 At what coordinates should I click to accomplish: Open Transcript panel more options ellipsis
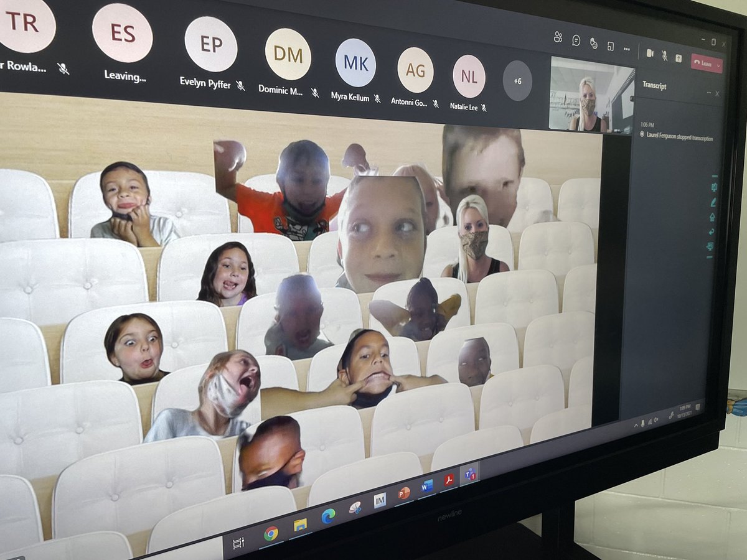(x=708, y=93)
